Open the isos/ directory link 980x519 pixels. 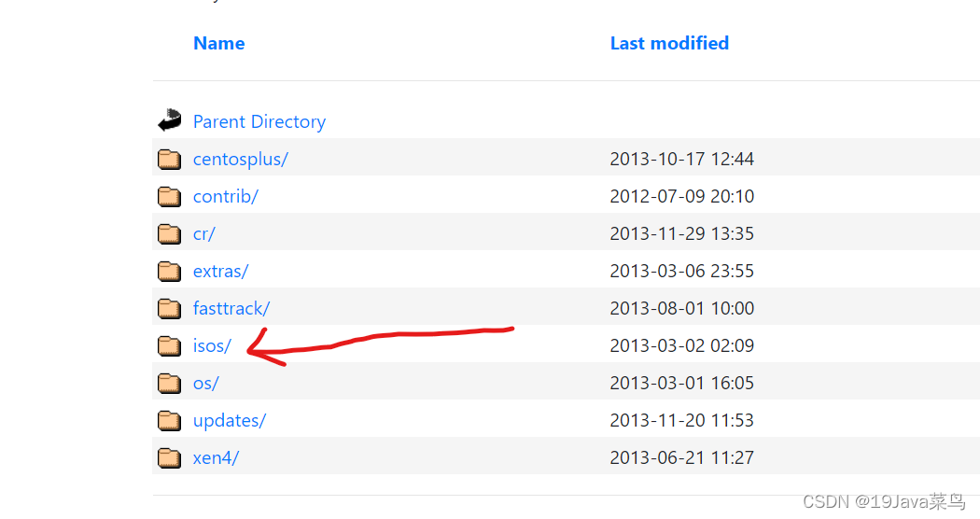tap(213, 345)
